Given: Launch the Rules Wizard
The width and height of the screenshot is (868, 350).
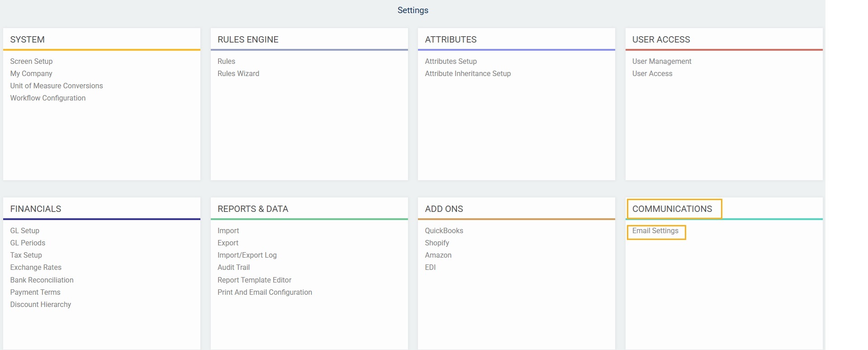Looking at the screenshot, I should pyautogui.click(x=238, y=73).
